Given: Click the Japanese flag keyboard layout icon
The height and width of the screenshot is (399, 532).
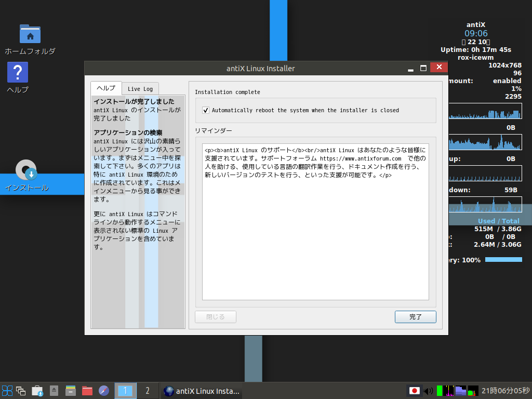Looking at the screenshot, I should [414, 391].
